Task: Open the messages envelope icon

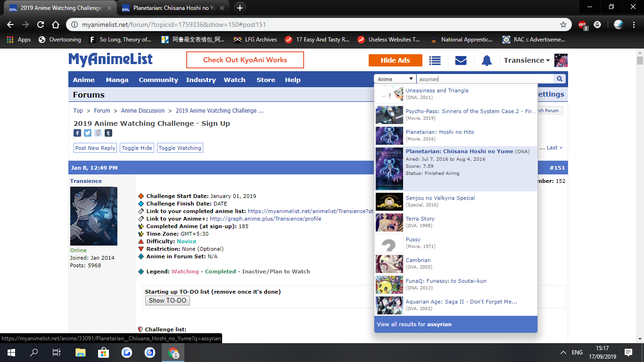Action: click(461, 60)
